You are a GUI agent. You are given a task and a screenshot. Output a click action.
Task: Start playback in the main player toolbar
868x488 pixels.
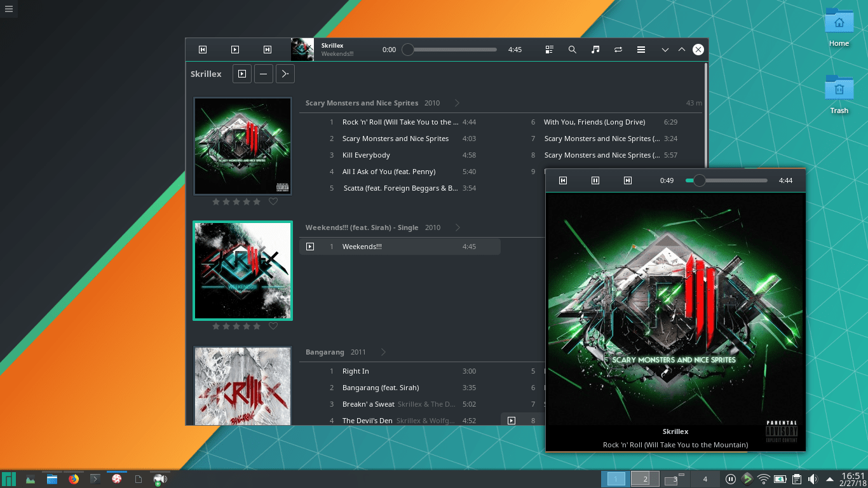[235, 50]
